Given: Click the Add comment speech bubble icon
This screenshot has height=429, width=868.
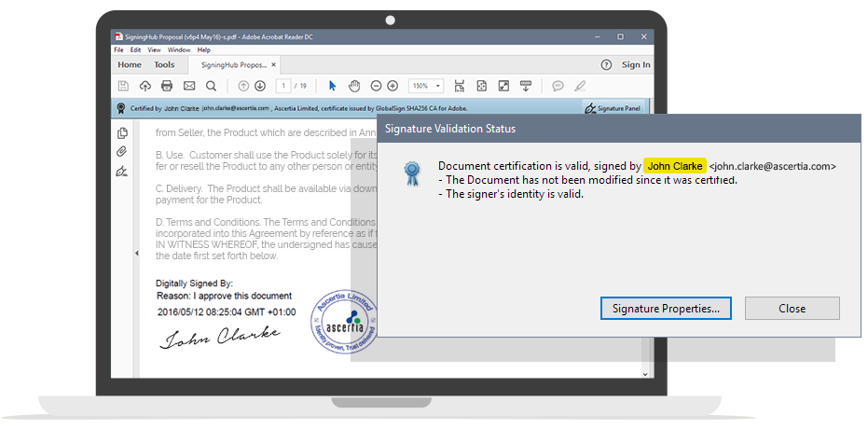Looking at the screenshot, I should 558,86.
